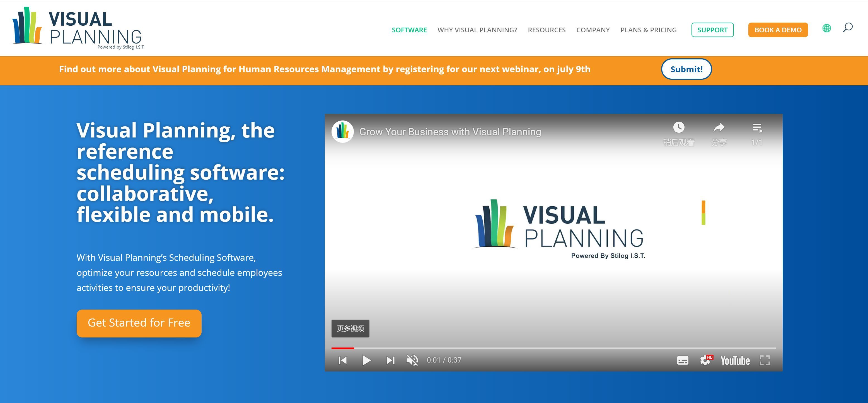868x403 pixels.
Task: Click the video share arrow icon
Action: pyautogui.click(x=719, y=127)
